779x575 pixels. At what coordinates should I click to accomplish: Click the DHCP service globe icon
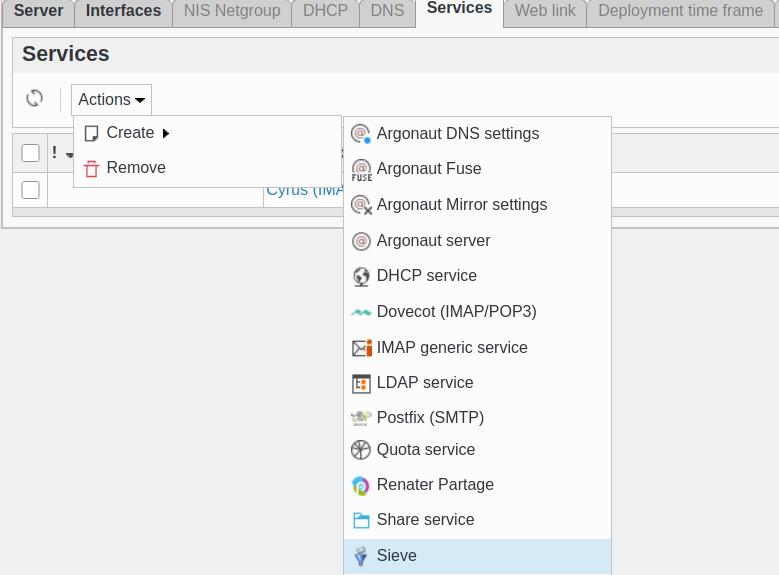click(361, 276)
